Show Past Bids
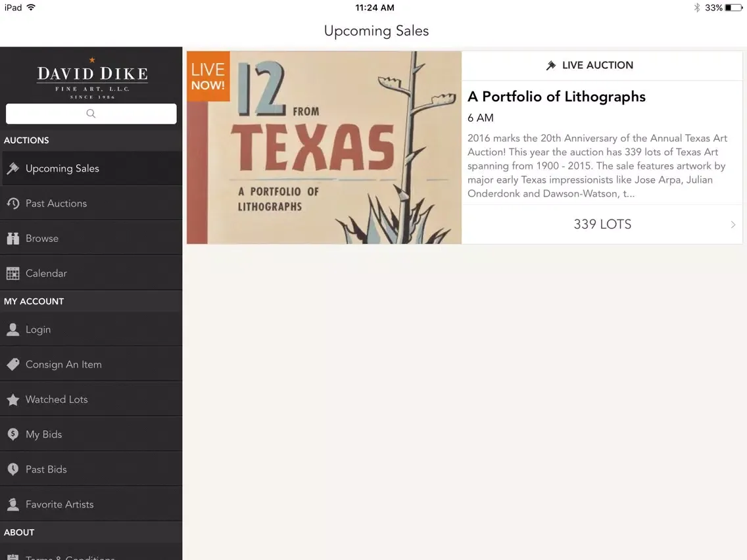 point(91,469)
